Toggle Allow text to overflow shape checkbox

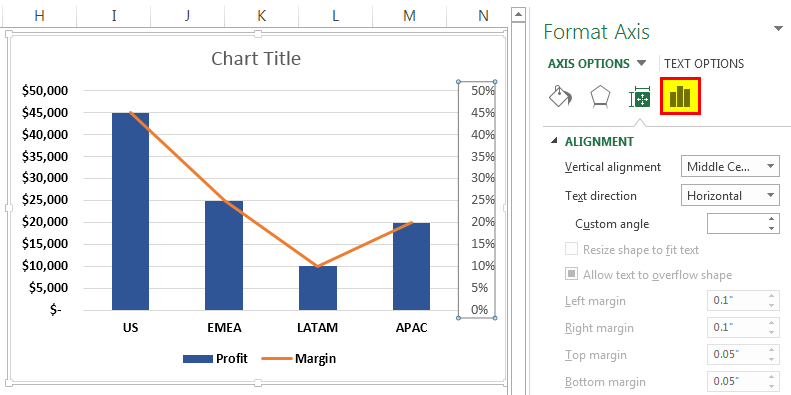coord(571,274)
